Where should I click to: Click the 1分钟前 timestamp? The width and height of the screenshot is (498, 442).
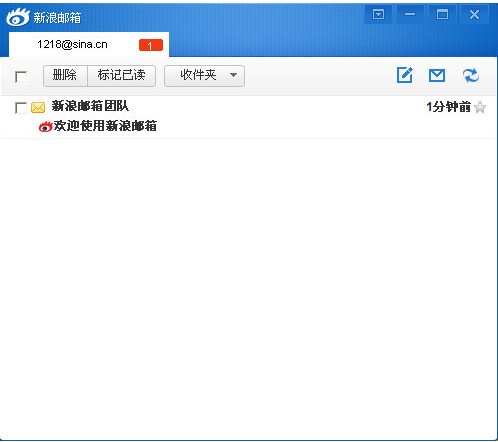click(x=448, y=107)
